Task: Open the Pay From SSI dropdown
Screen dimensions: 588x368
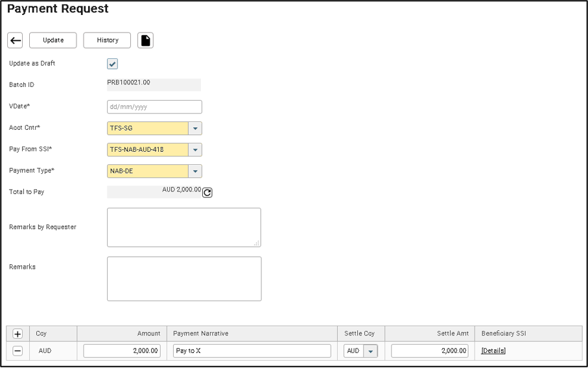Action: [x=195, y=150]
